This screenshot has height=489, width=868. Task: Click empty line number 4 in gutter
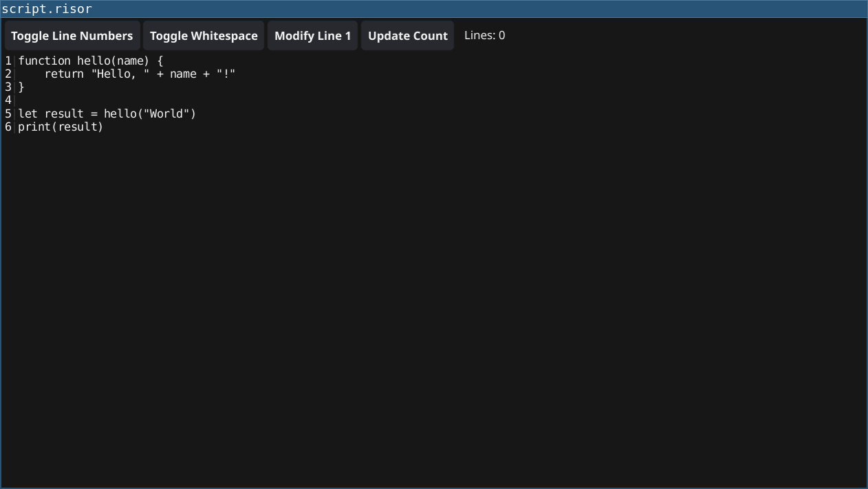click(8, 100)
